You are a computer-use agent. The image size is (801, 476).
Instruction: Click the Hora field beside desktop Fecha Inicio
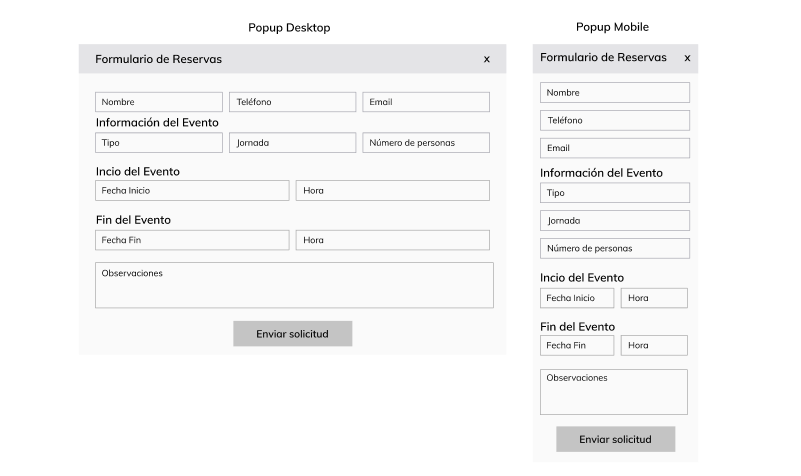point(393,191)
